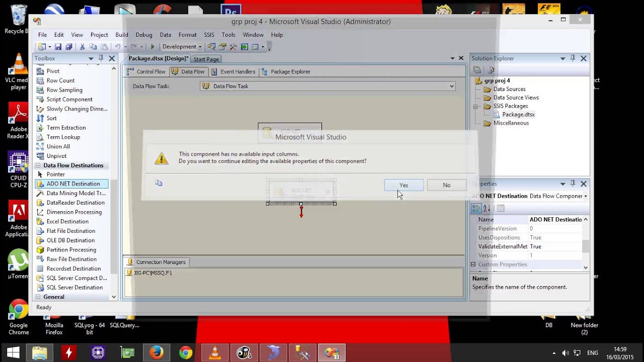Click the Toolbox scrollbar down arrow
644x362 pixels.
click(114, 297)
